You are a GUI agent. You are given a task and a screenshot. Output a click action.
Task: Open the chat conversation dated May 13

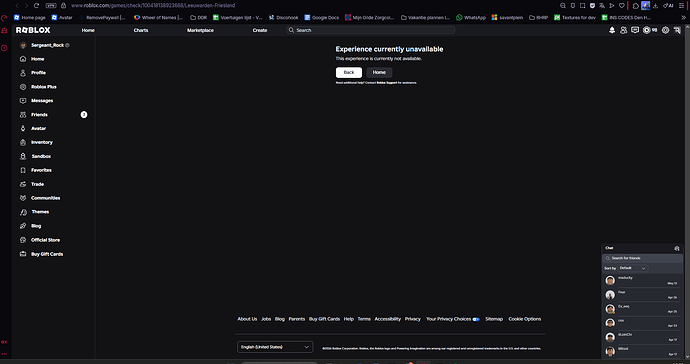point(642,280)
